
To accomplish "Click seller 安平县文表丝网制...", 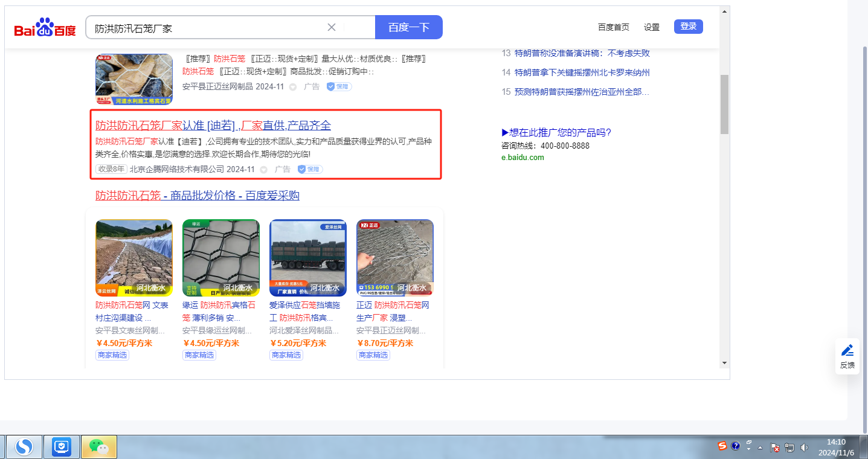I will 130,331.
